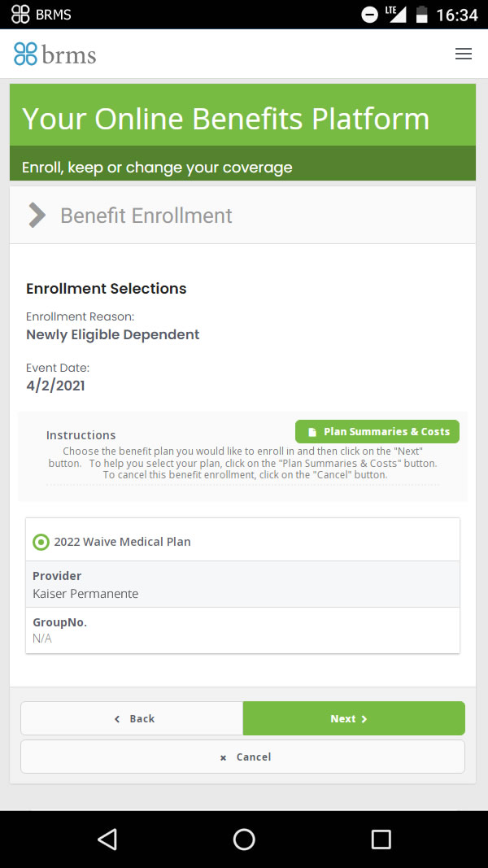The image size is (488, 868).
Task: Tap the Android back navigation triangle
Action: click(x=107, y=840)
